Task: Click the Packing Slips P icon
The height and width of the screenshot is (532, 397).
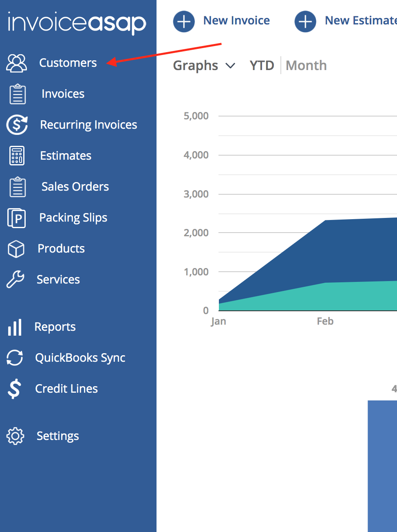Action: [17, 218]
